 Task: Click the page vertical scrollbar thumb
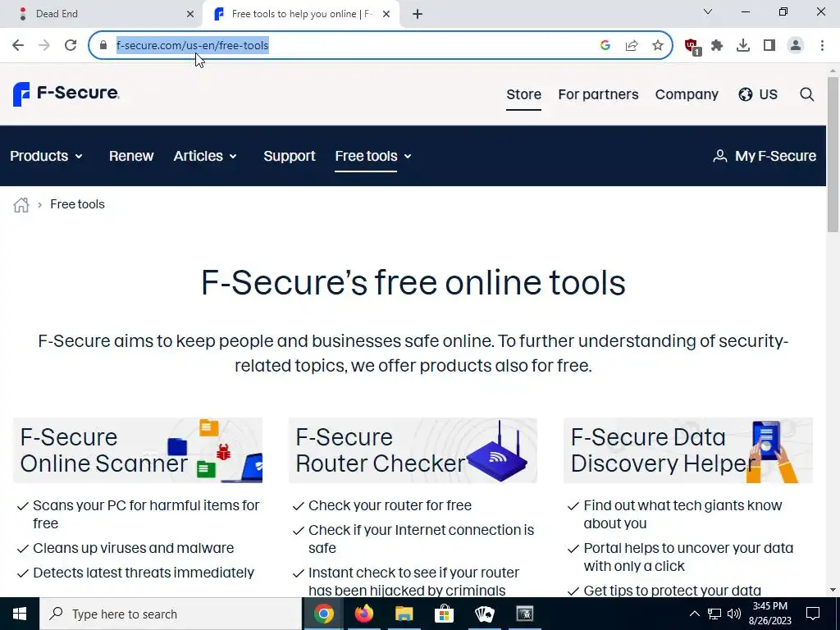(833, 155)
